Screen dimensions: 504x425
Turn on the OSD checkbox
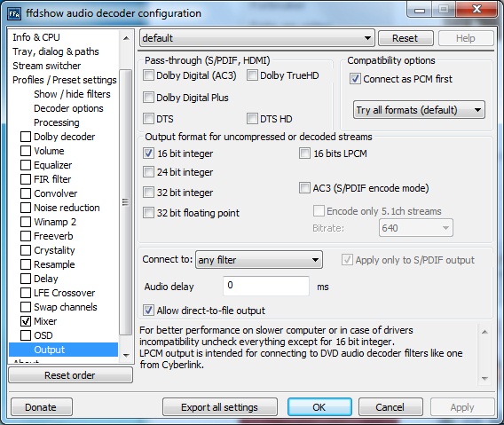(x=26, y=335)
